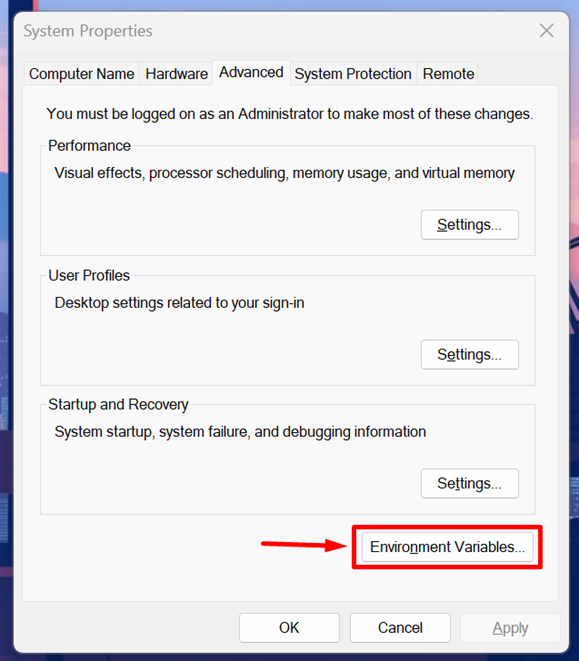Click the Performance group heading
This screenshot has width=579, height=661.
89,145
